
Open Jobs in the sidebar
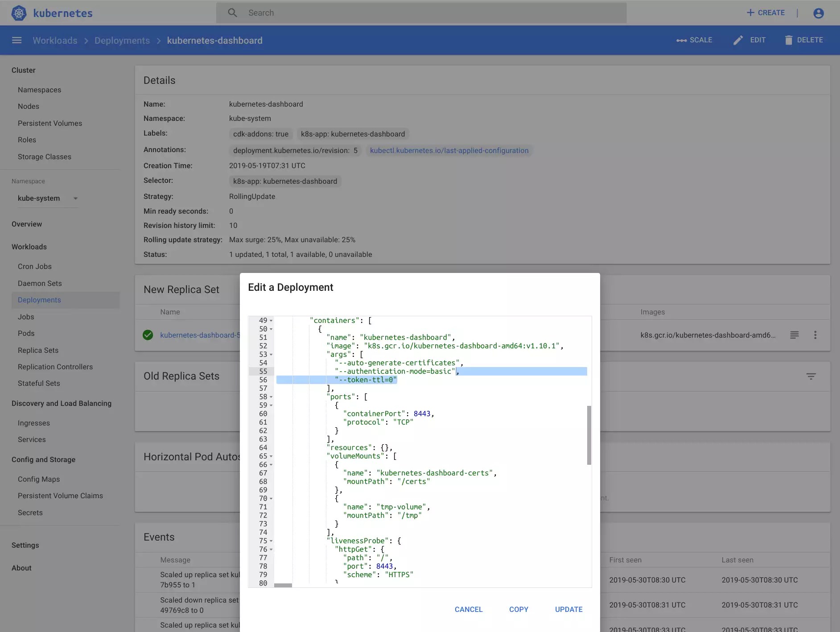point(26,317)
